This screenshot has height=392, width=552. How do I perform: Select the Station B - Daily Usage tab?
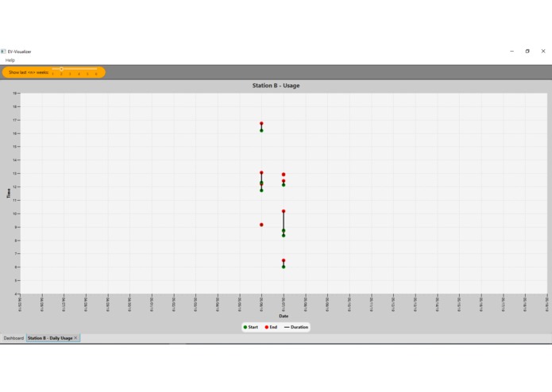click(50, 338)
